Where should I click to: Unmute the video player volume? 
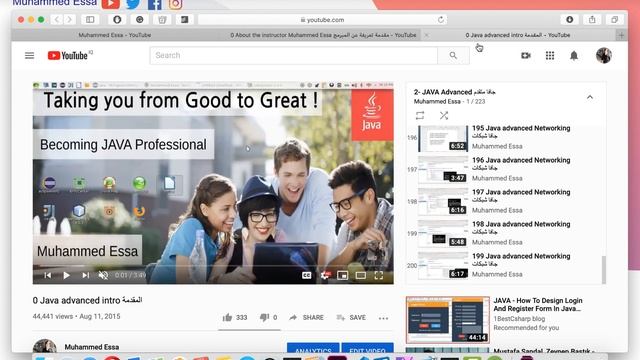(x=103, y=276)
